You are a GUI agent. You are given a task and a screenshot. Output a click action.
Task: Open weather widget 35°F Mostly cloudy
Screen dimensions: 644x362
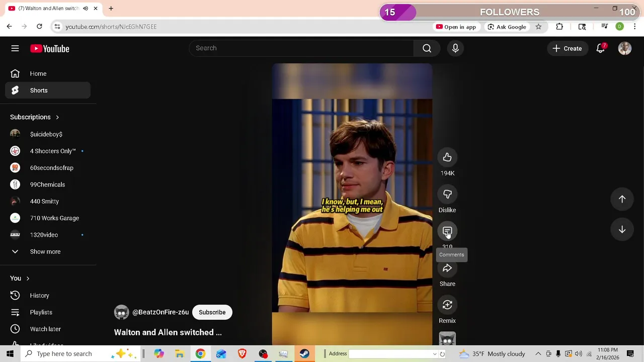click(x=492, y=354)
